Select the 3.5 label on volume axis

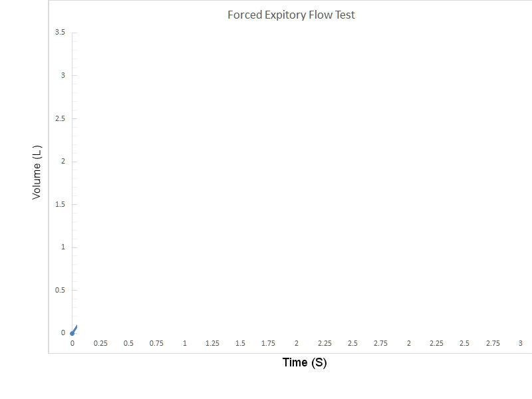click(60, 32)
